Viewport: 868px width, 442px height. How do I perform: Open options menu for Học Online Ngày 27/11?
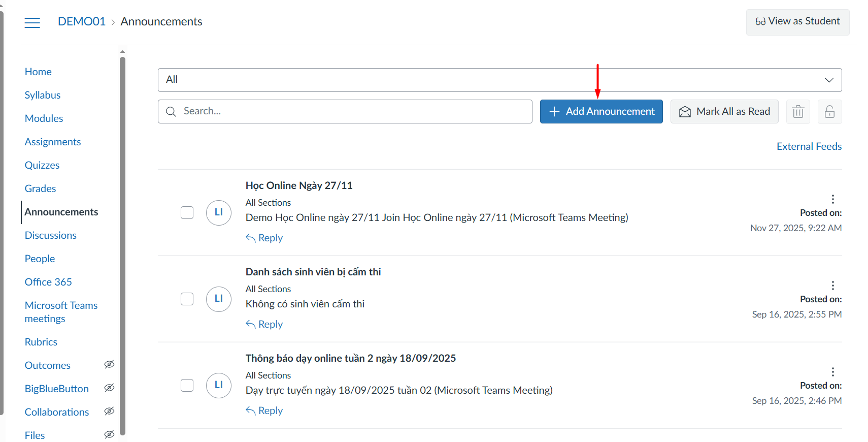pyautogui.click(x=832, y=199)
